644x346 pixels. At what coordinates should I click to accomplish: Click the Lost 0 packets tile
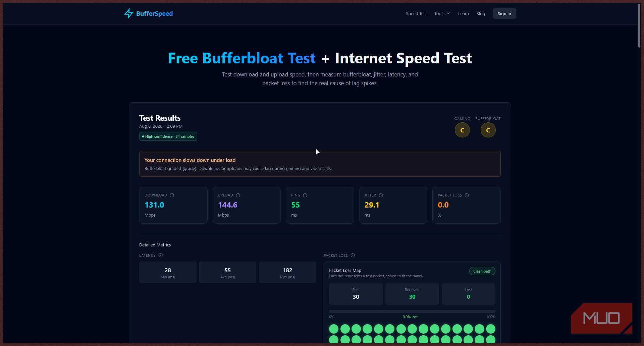(x=469, y=294)
